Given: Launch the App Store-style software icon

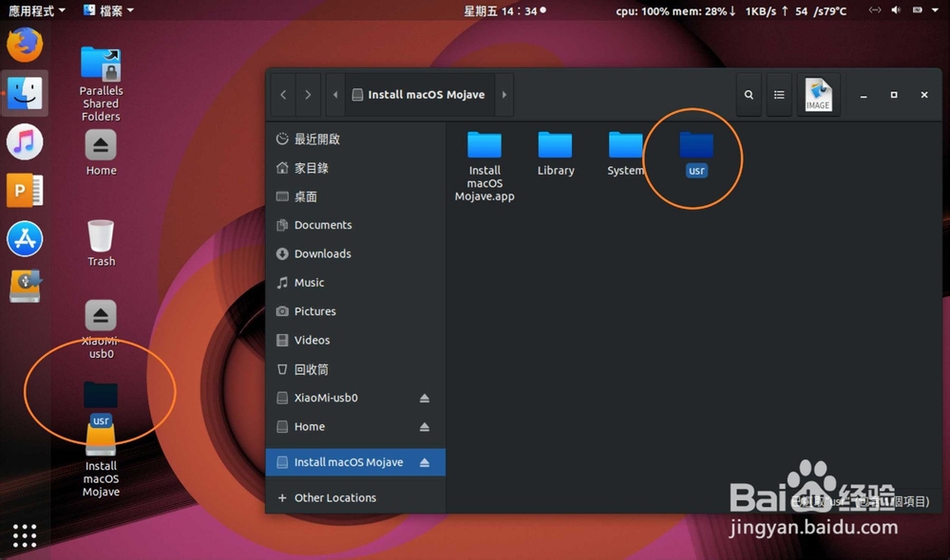Looking at the screenshot, I should 25,238.
